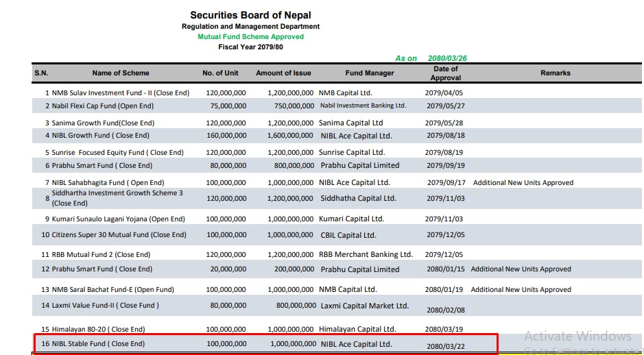Select the Nabil Flexi Cap Fund scheme name
The image size is (644, 355).
[102, 106]
